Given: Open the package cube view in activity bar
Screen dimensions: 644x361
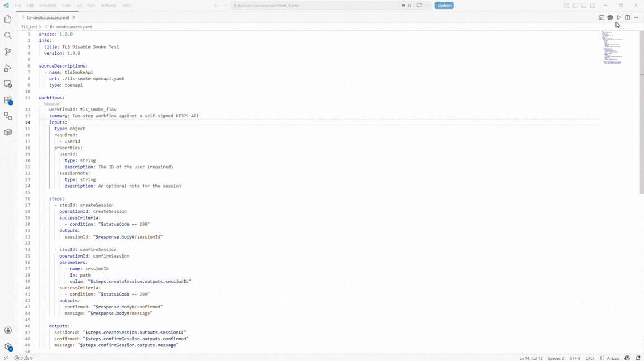Looking at the screenshot, I should point(8,132).
